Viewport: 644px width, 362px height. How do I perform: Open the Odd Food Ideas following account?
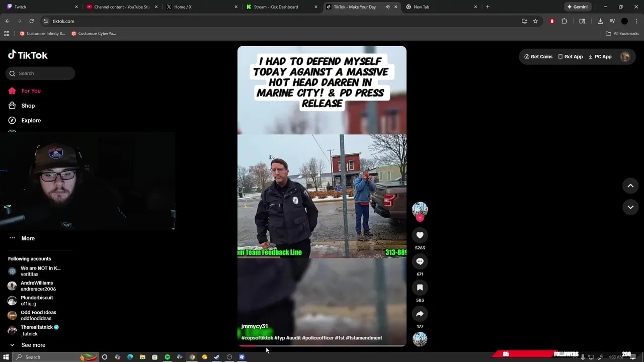point(32,315)
